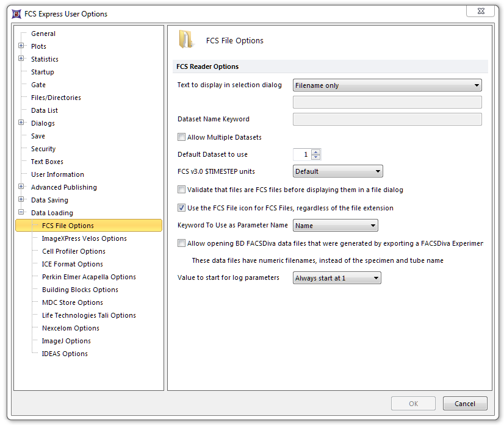Click the Cancel button

[464, 403]
